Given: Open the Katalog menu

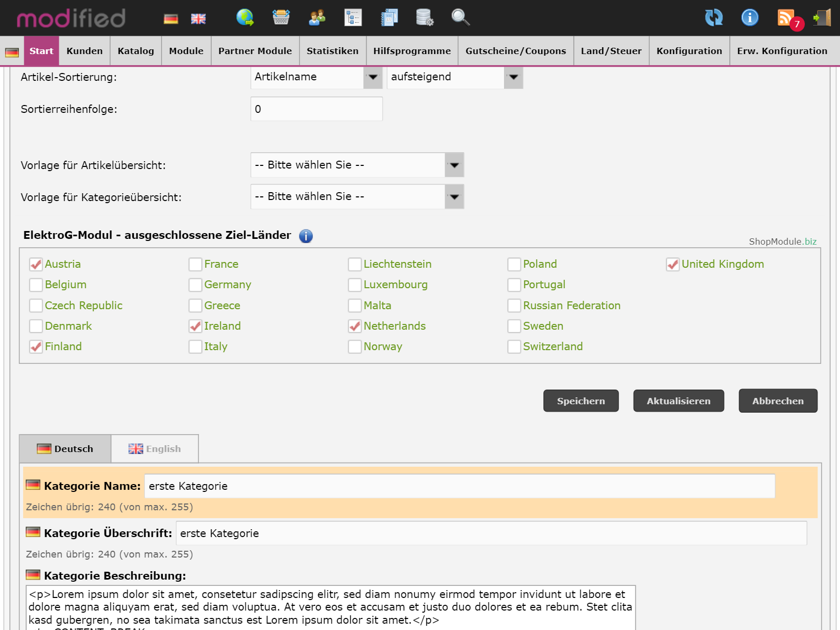Looking at the screenshot, I should [x=135, y=51].
